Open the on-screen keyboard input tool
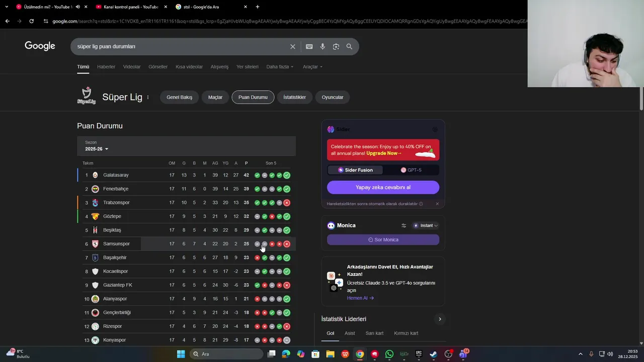 tap(309, 46)
